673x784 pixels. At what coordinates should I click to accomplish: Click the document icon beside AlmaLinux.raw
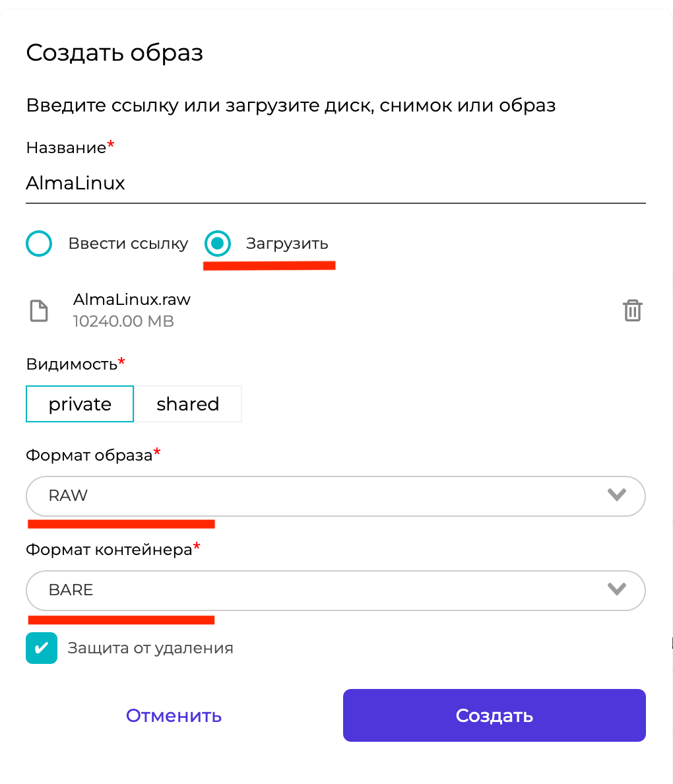pyautogui.click(x=40, y=311)
